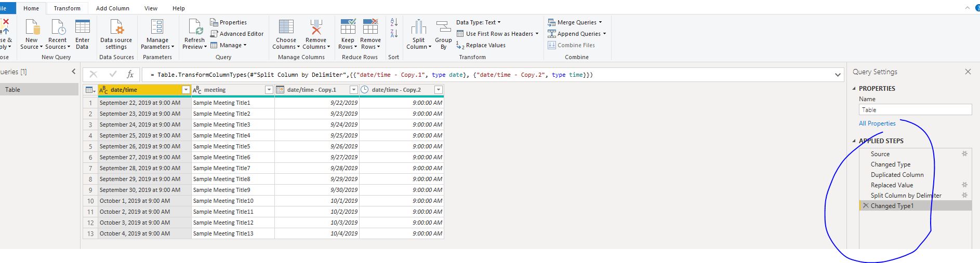The width and height of the screenshot is (980, 263).
Task: Open gear settings for Source step
Action: click(x=964, y=154)
